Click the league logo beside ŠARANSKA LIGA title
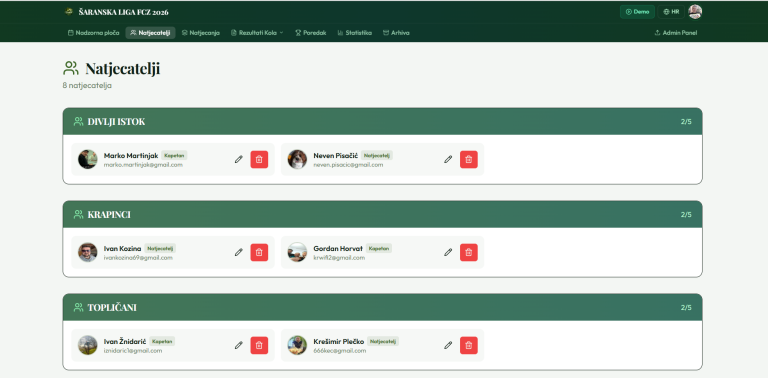The height and width of the screenshot is (378, 768). (x=69, y=12)
